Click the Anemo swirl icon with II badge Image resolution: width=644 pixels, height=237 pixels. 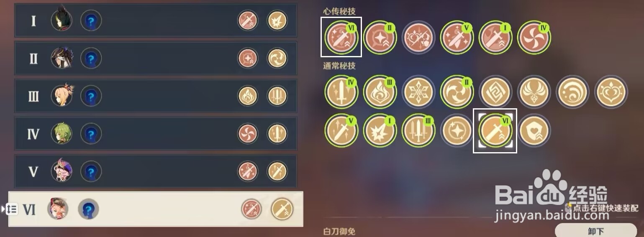coord(457,92)
